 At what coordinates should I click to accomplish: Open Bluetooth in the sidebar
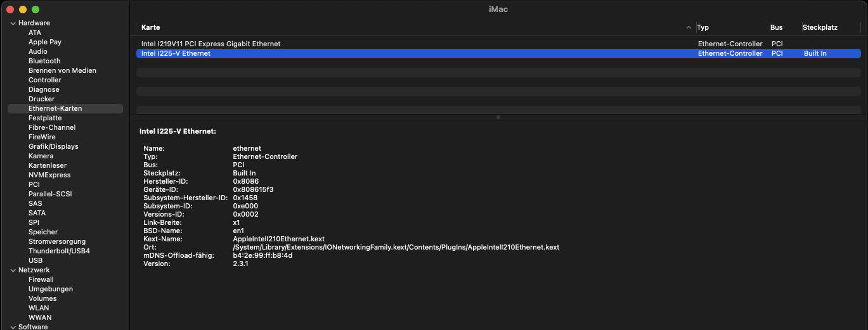pos(44,61)
